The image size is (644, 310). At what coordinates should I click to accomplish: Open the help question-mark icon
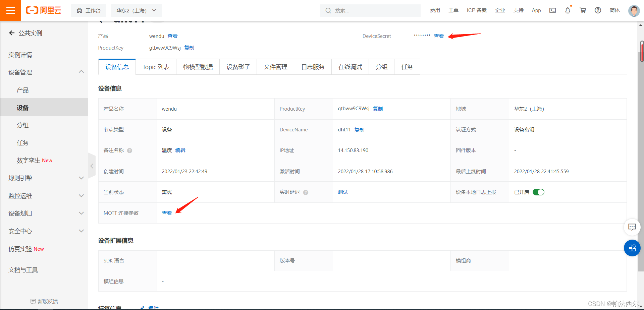(598, 10)
